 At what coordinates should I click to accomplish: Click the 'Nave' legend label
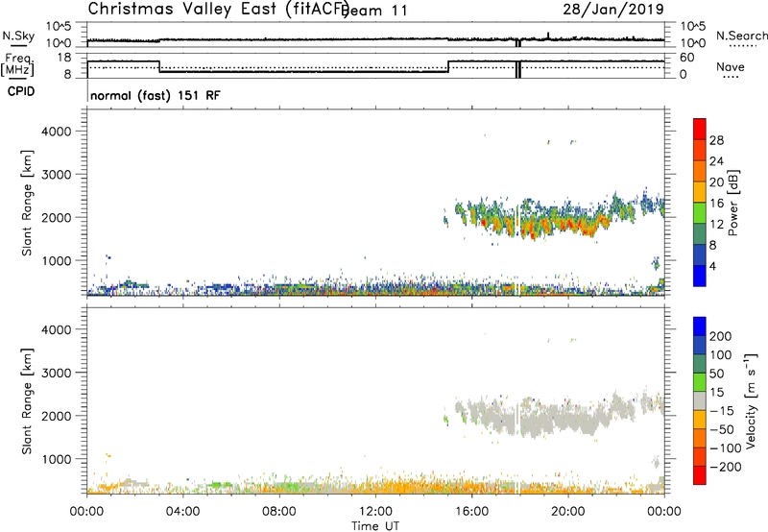731,66
